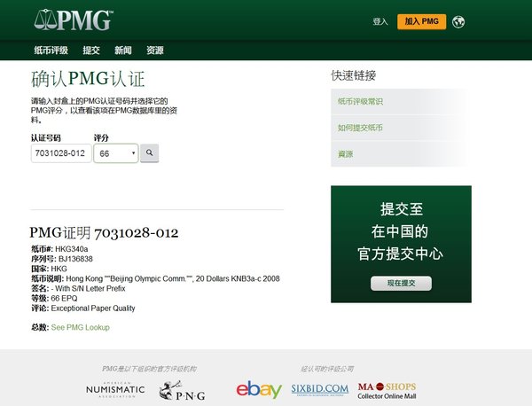Expand the 评分 grade dropdown showing 66

click(116, 153)
